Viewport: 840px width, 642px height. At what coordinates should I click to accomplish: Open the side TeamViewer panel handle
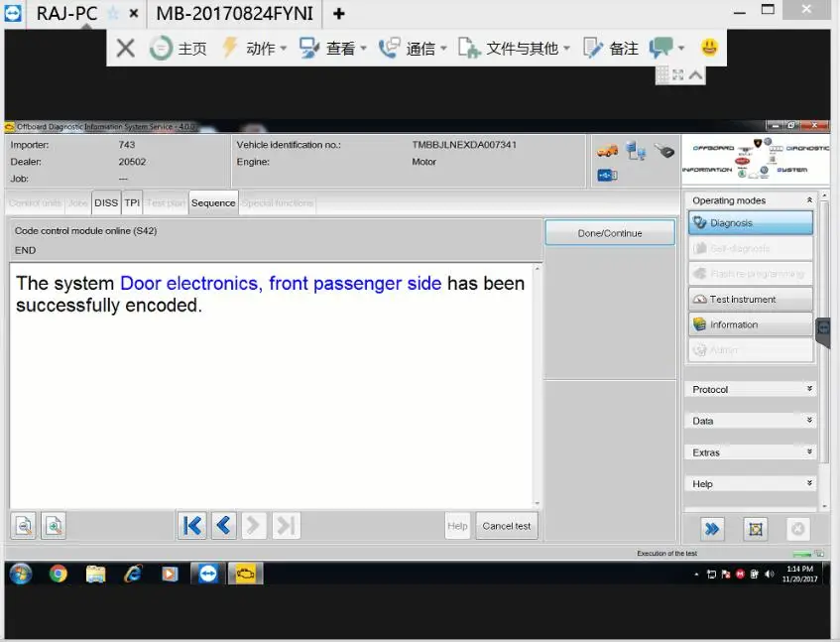(x=823, y=332)
